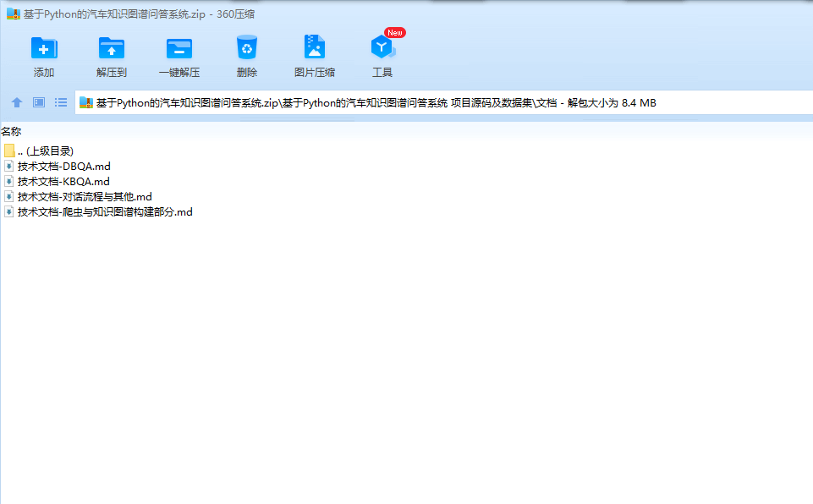The height and width of the screenshot is (504, 813).
Task: Click the archive icon in address bar
Action: pyautogui.click(x=86, y=102)
